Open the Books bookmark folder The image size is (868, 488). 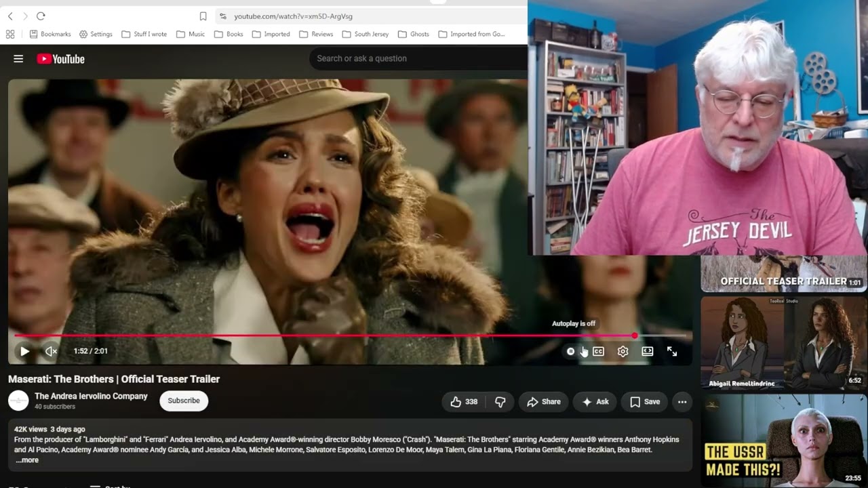point(229,34)
